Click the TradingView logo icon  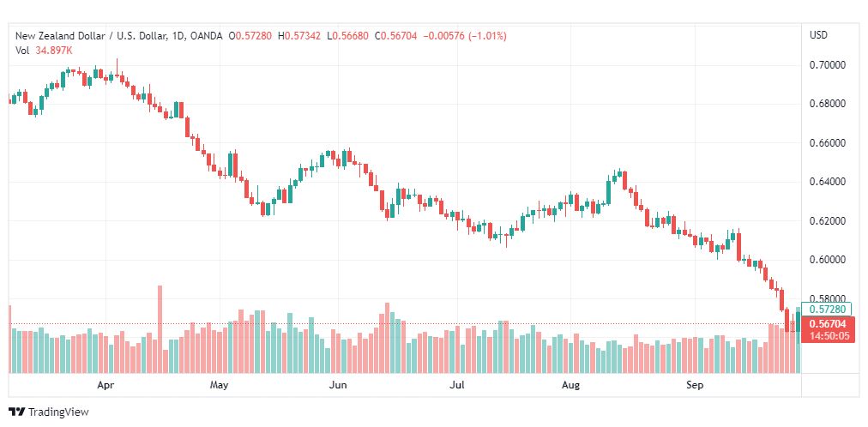[17, 412]
